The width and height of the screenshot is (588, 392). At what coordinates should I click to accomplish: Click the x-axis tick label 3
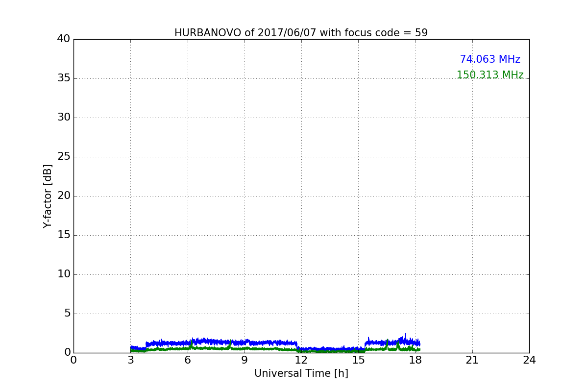click(130, 360)
